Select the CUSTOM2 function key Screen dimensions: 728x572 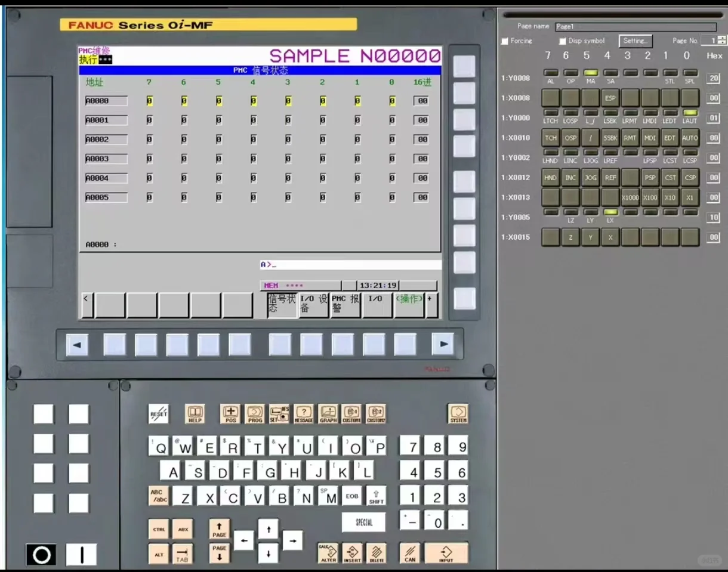[x=376, y=413]
